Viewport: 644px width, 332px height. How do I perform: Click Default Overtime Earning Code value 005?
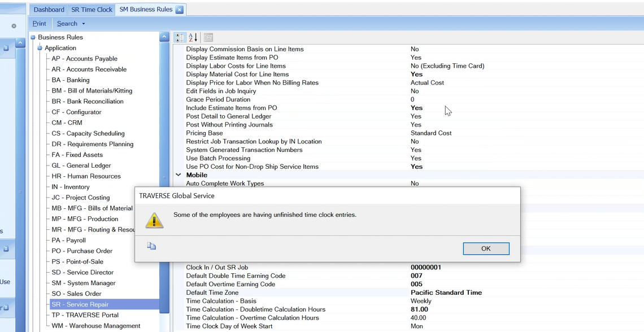(416, 284)
